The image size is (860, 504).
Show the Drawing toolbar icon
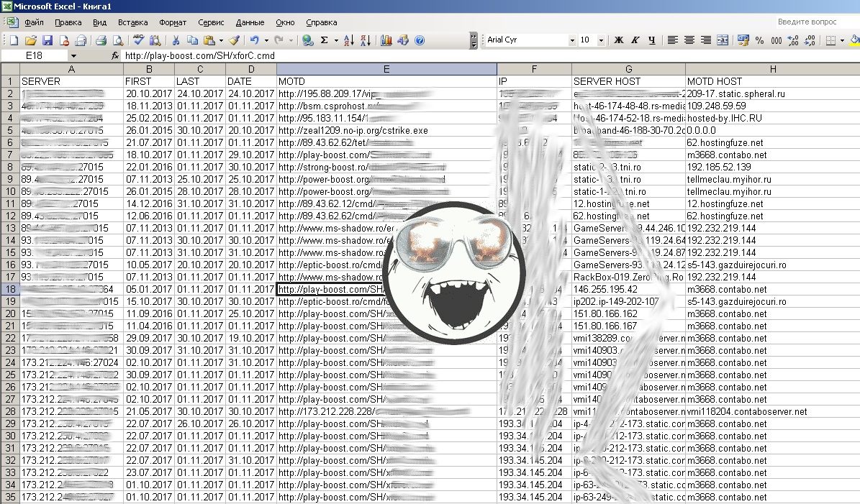click(x=403, y=40)
